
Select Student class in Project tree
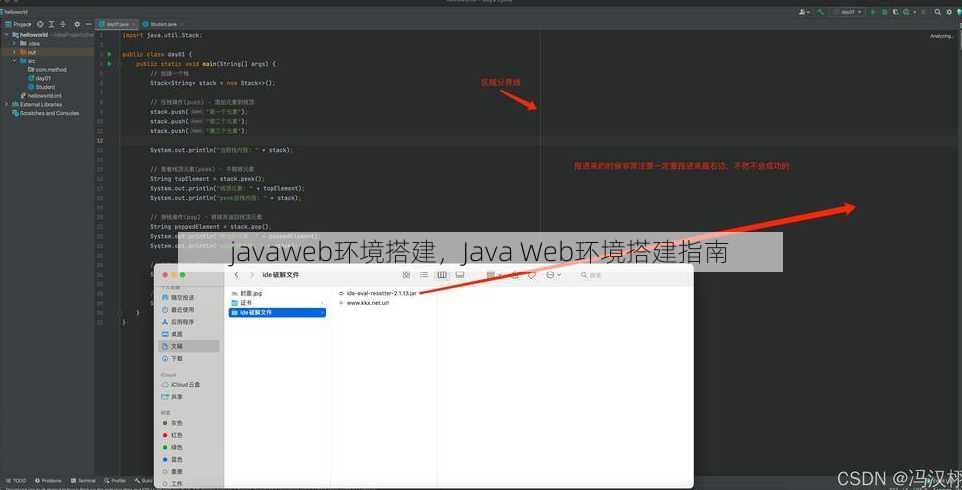(x=41, y=86)
